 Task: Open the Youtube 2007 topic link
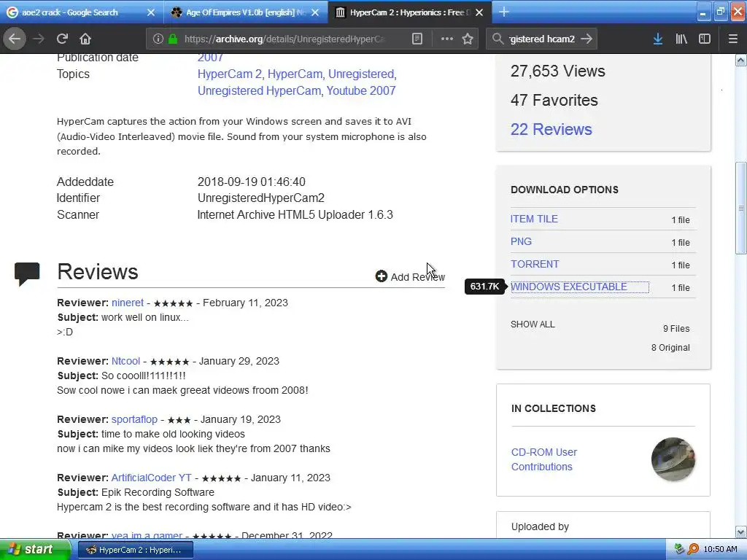361,90
